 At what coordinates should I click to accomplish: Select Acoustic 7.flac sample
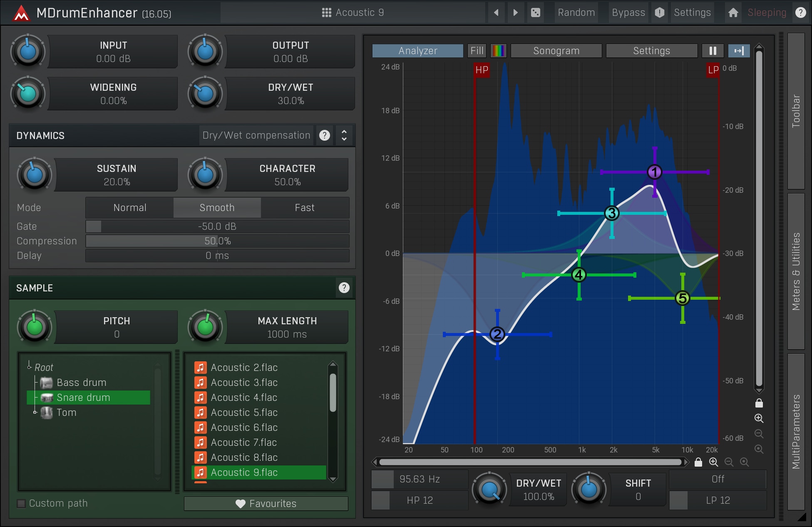click(259, 442)
